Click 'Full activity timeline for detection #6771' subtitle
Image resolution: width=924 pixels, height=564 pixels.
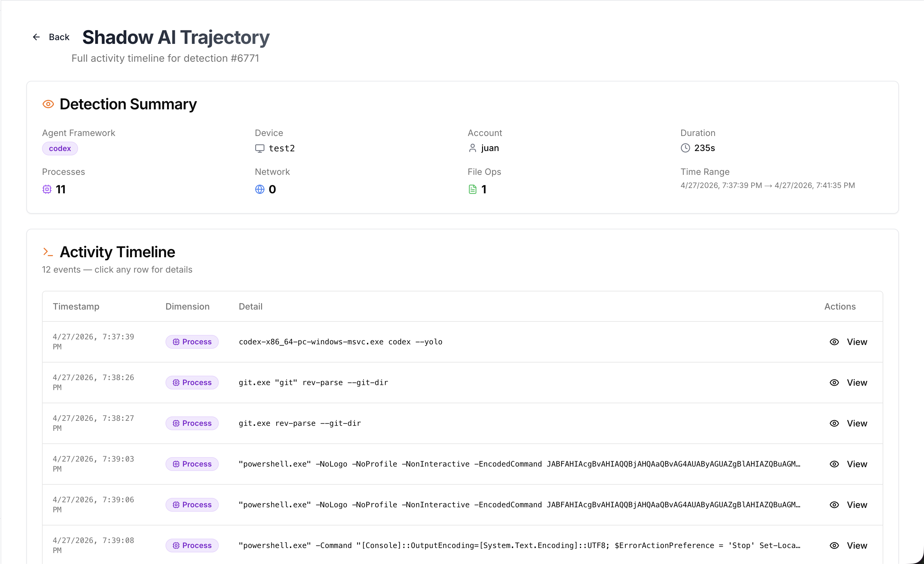coord(165,59)
